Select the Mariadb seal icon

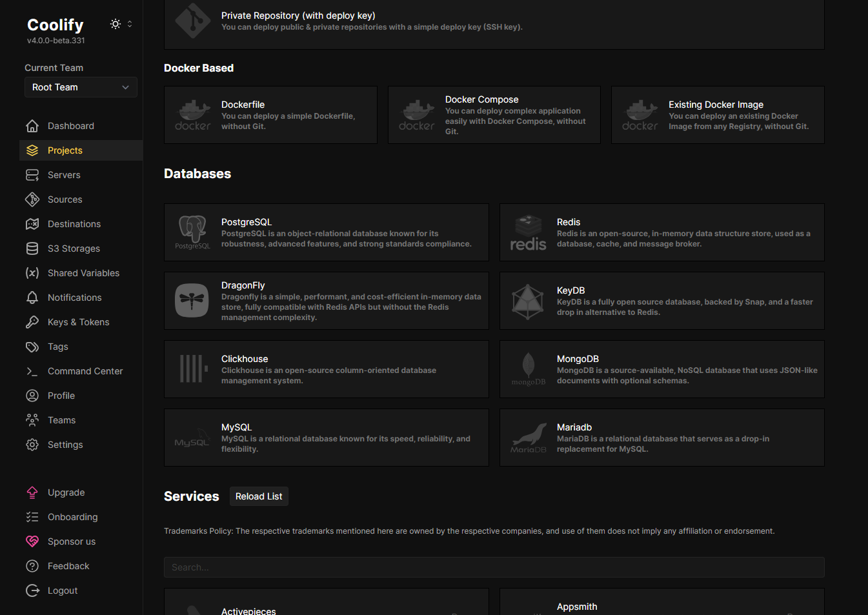pyautogui.click(x=528, y=438)
